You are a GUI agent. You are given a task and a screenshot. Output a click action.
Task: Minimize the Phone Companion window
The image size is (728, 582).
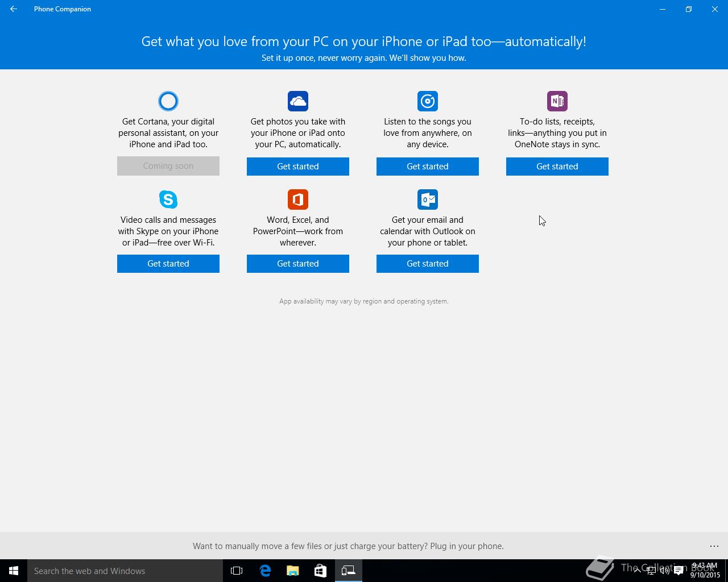pyautogui.click(x=663, y=9)
